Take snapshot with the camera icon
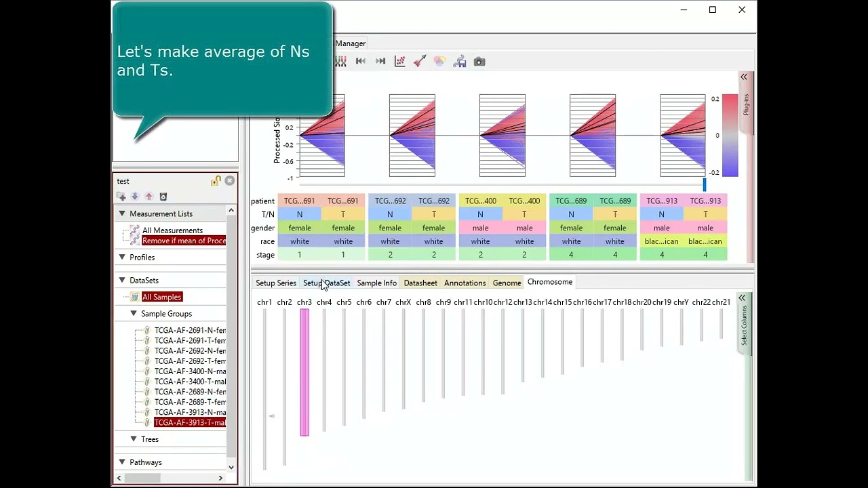Viewport: 868px width, 488px height. [x=479, y=62]
